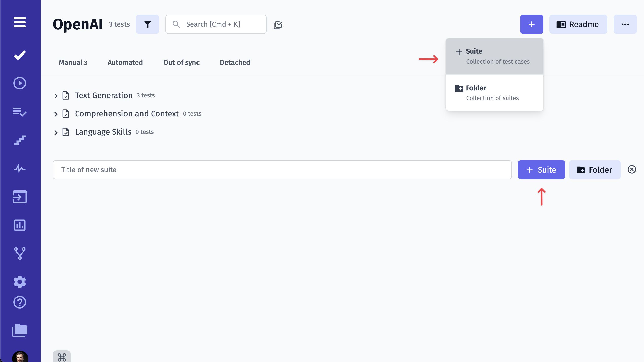The width and height of the screenshot is (644, 362).
Task: Open the settings gear in sidebar
Action: (20, 282)
